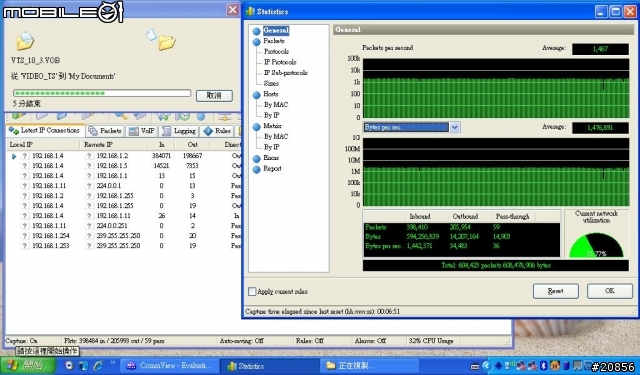
Task: Select By IP under Matrix
Action: click(x=271, y=147)
